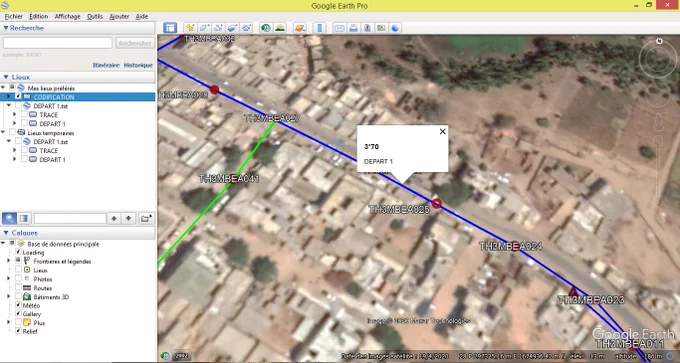Screen dimensions: 680x363
Task: Start the record a tour tool
Action: 246,28
